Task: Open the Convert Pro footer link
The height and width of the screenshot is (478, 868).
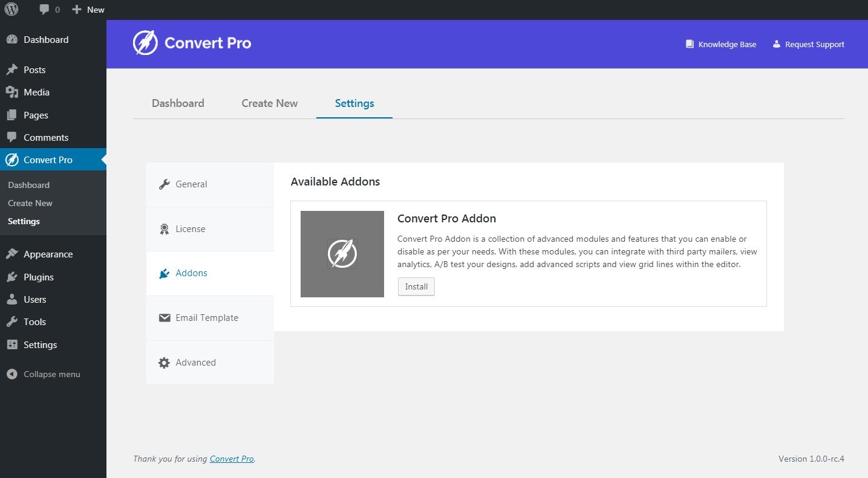Action: click(232, 459)
